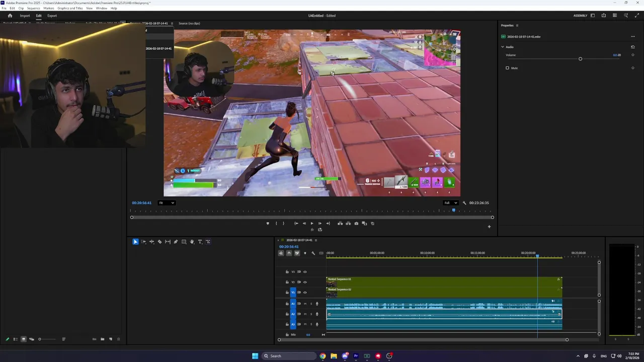Select the Rectangle tool
This screenshot has height=362, width=644.
(x=184, y=242)
